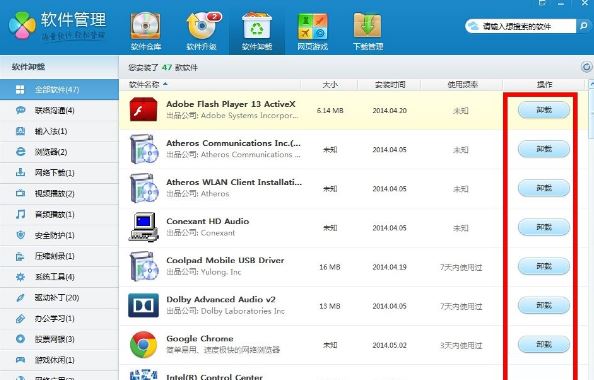
Task: Click the software search input field
Action: pos(521,26)
